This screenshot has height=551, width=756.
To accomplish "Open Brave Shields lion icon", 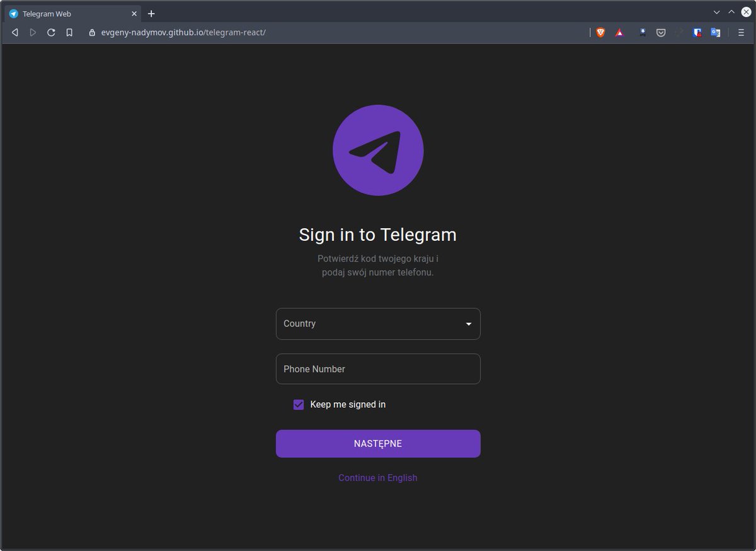I will tap(600, 32).
